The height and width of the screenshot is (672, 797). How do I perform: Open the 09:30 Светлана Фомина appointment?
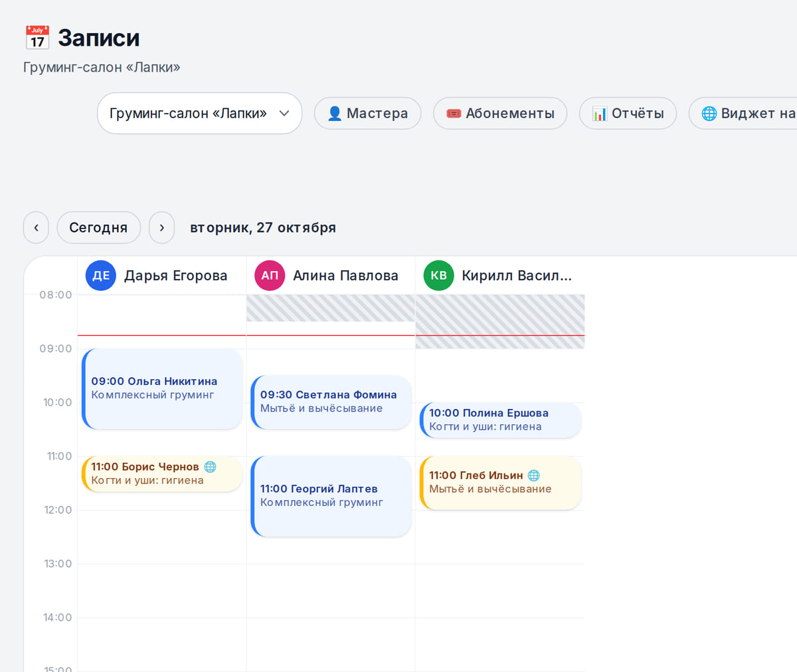331,402
